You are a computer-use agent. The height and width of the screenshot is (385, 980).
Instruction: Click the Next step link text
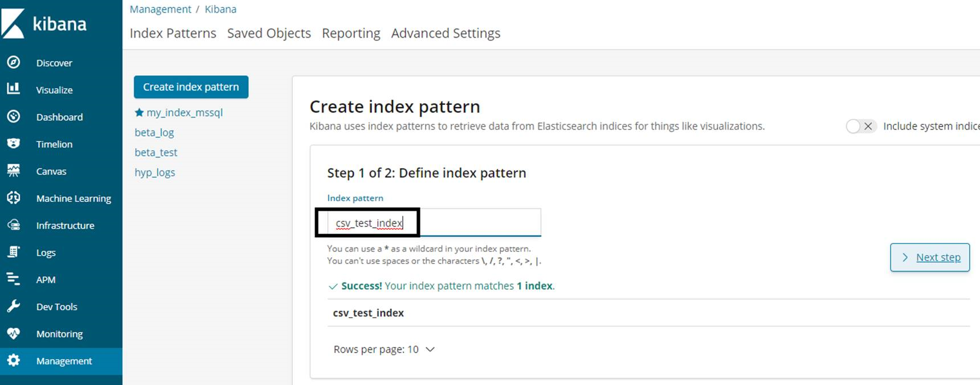(x=938, y=257)
